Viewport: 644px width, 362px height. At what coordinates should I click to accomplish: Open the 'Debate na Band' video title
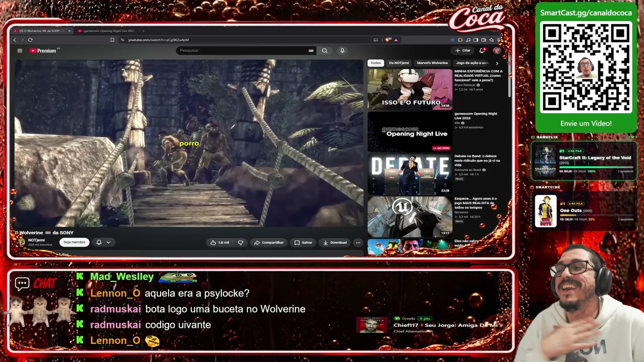tap(477, 160)
